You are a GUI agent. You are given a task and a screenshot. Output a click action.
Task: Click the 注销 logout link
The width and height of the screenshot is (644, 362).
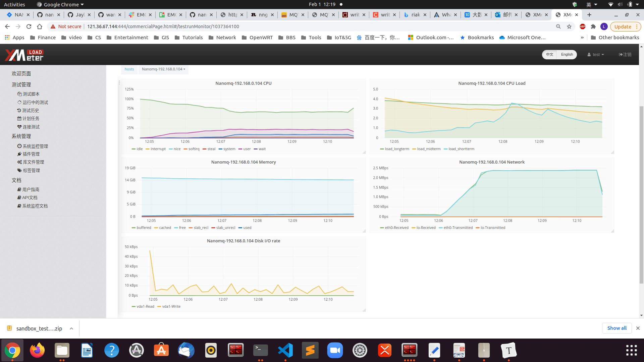(x=625, y=55)
